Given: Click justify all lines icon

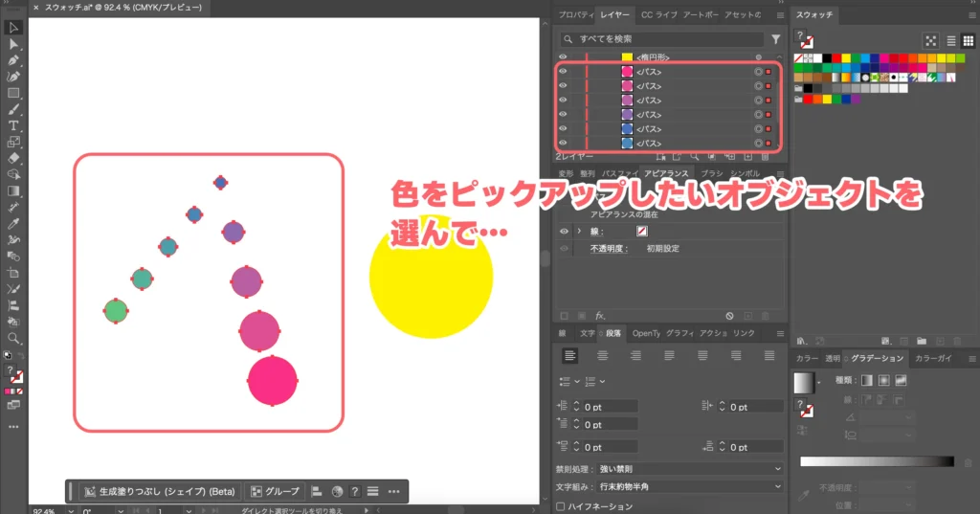Looking at the screenshot, I should pyautogui.click(x=769, y=356).
